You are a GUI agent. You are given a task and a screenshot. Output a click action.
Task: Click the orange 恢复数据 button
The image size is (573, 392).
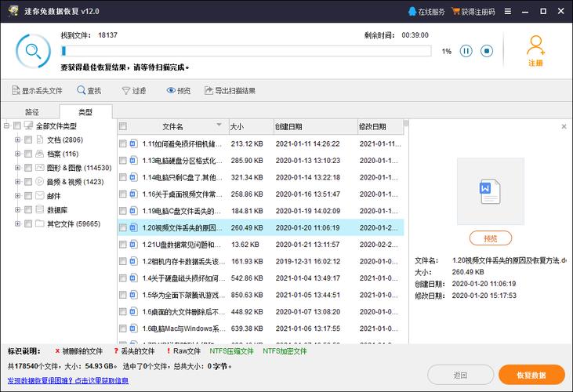tap(531, 375)
